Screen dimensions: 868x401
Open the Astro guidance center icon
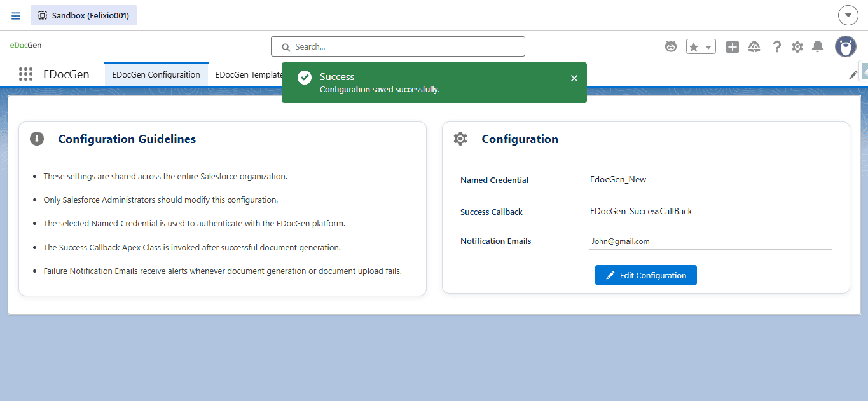pyautogui.click(x=671, y=46)
